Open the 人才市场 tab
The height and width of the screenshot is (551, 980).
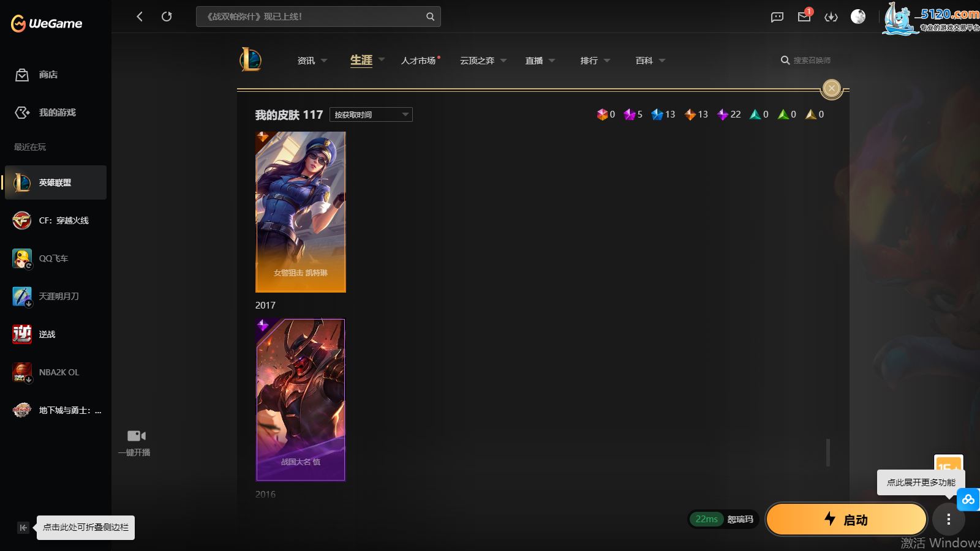tap(418, 61)
